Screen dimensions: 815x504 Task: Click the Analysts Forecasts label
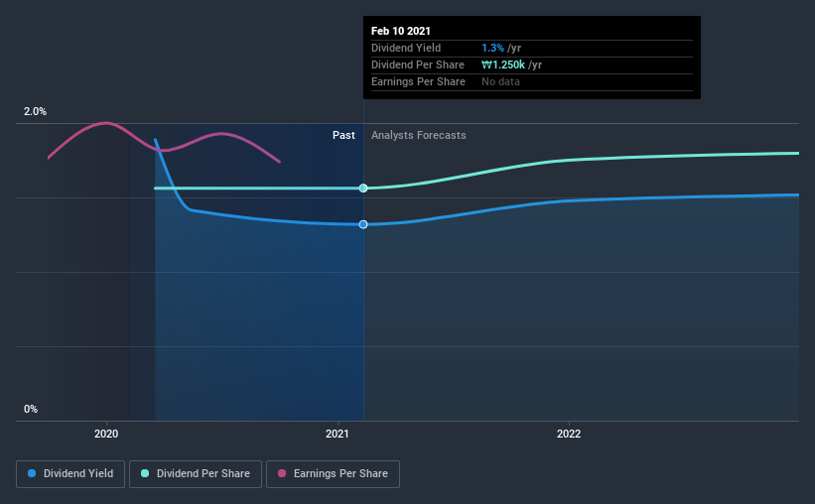pos(418,135)
